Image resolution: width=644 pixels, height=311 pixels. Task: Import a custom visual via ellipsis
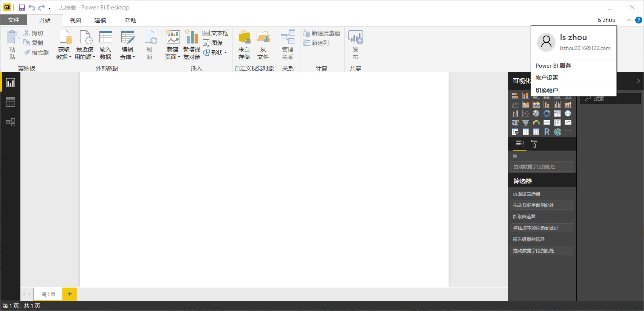(x=568, y=131)
